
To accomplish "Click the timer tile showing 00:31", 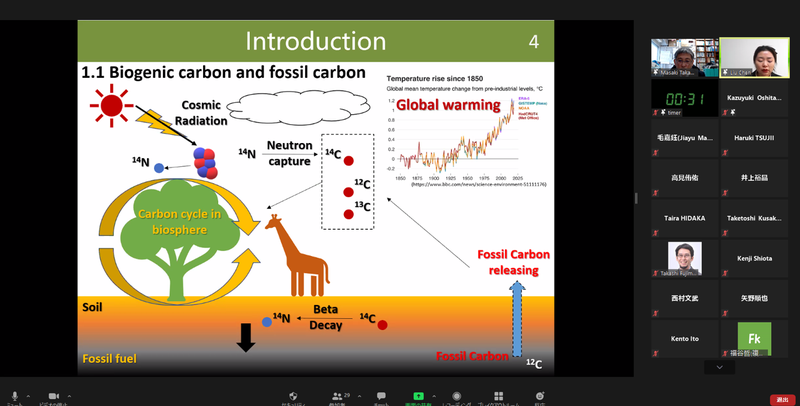I will click(x=684, y=99).
